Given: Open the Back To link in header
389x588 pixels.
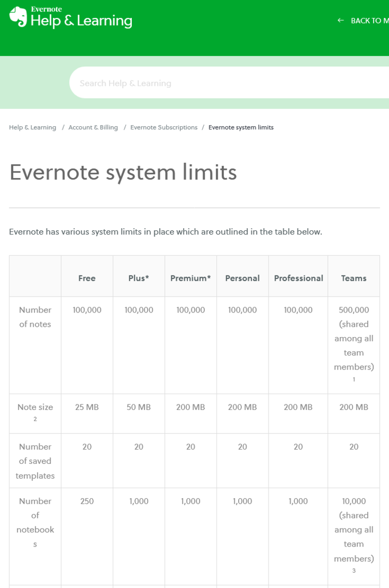Looking at the screenshot, I should tap(369, 21).
